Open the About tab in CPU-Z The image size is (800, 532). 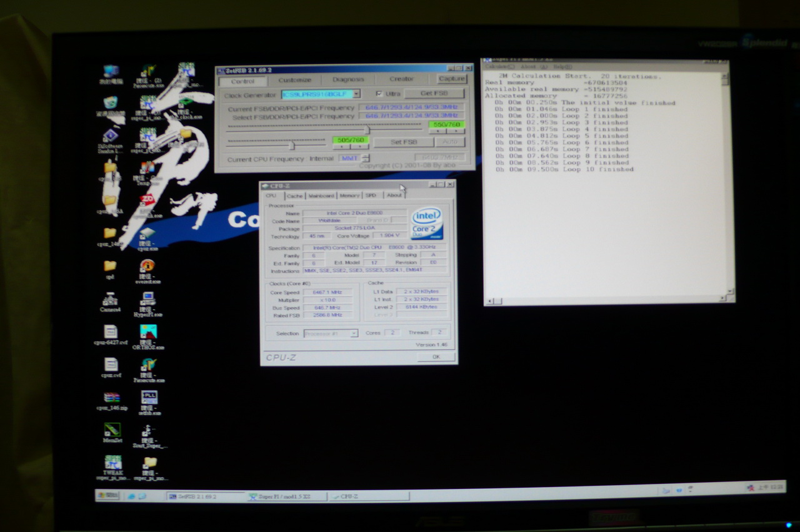coord(394,195)
